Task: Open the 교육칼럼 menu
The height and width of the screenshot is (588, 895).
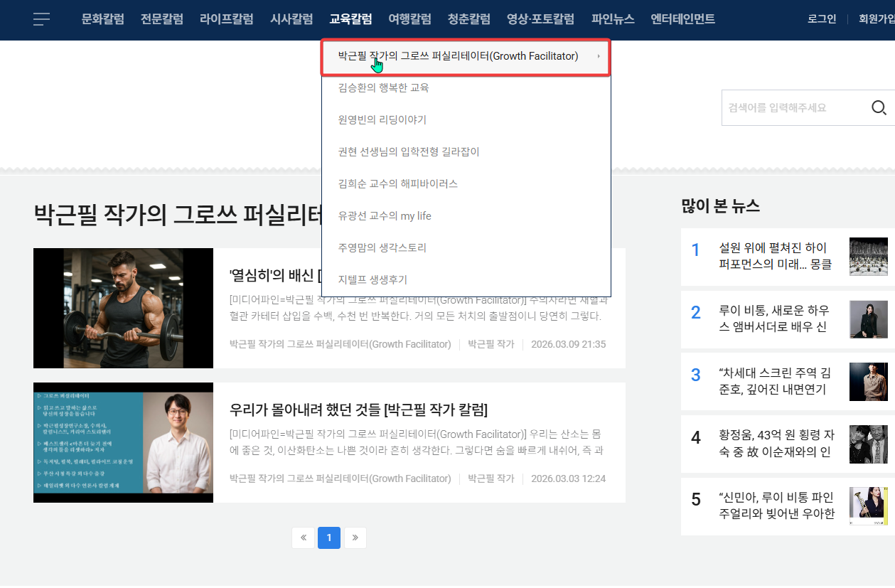Action: click(x=350, y=19)
